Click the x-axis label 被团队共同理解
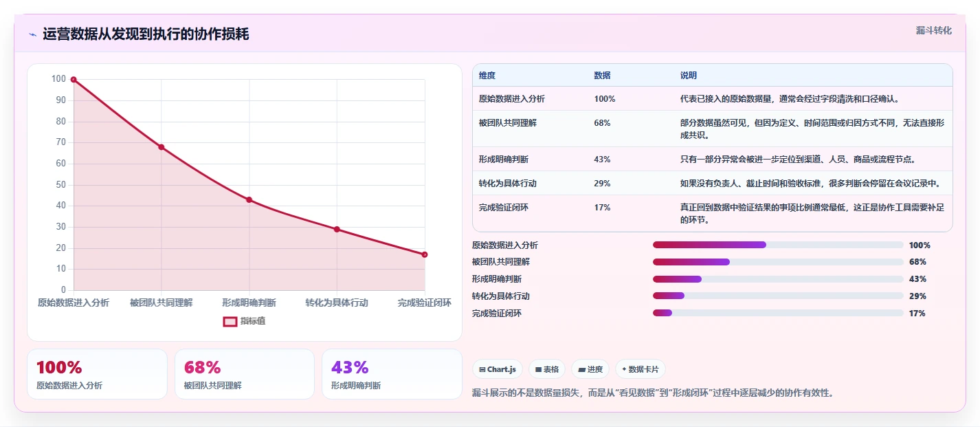This screenshot has width=980, height=427. point(162,303)
